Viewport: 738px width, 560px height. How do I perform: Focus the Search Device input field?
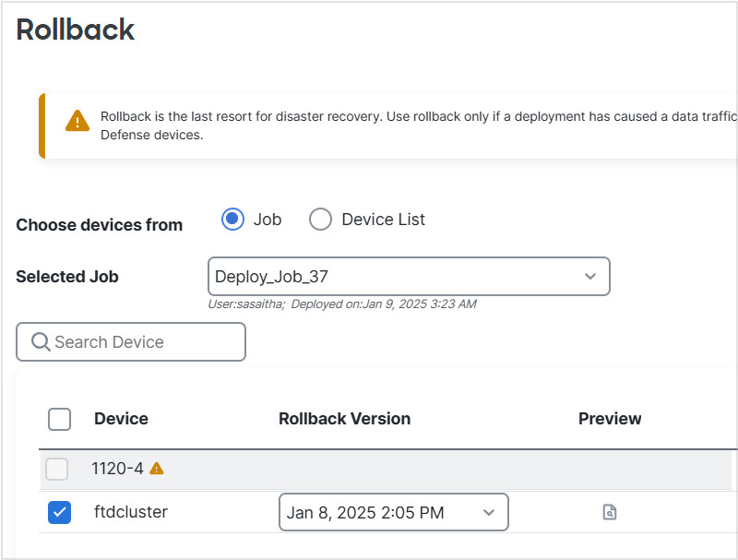[138, 342]
